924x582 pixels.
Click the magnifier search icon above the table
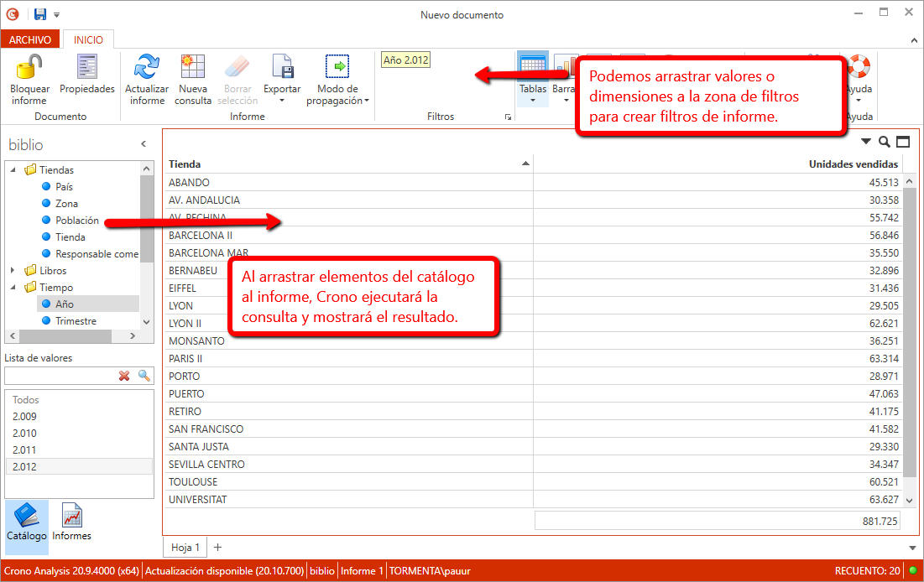885,142
